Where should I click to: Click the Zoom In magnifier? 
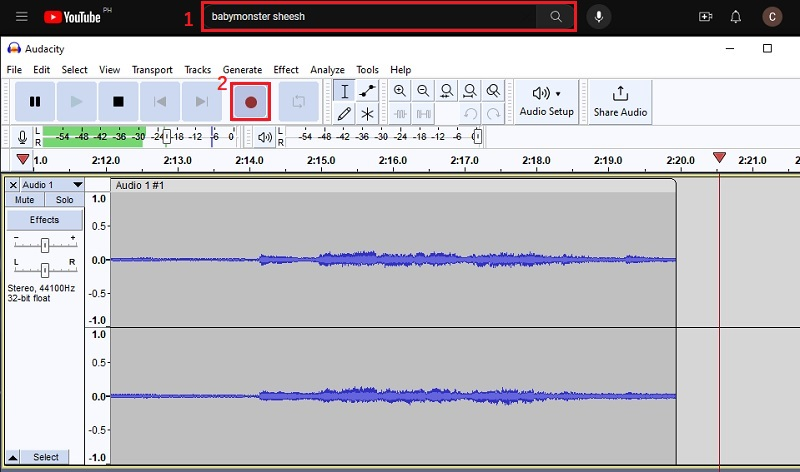tap(399, 91)
